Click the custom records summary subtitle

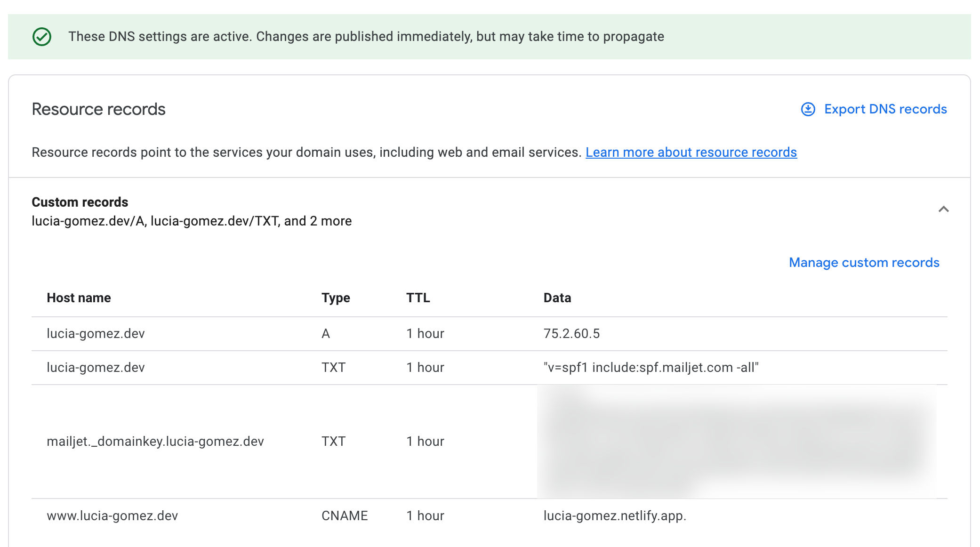tap(192, 221)
